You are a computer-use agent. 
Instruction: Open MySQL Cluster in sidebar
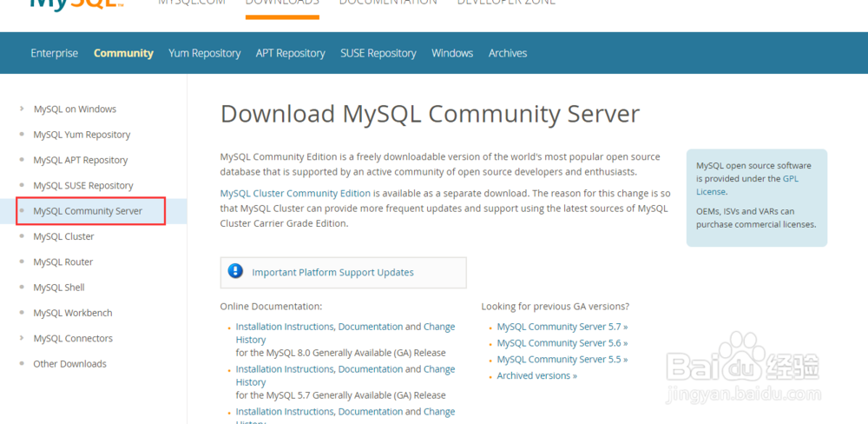63,236
